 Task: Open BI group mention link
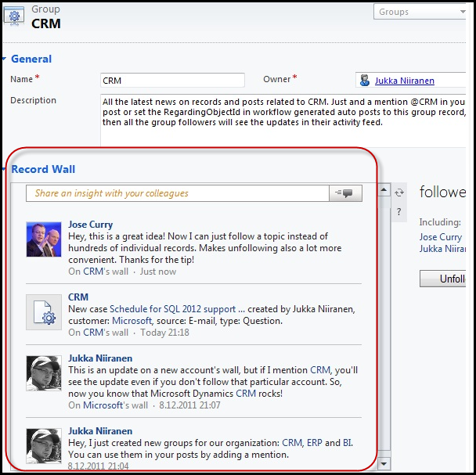click(x=348, y=443)
